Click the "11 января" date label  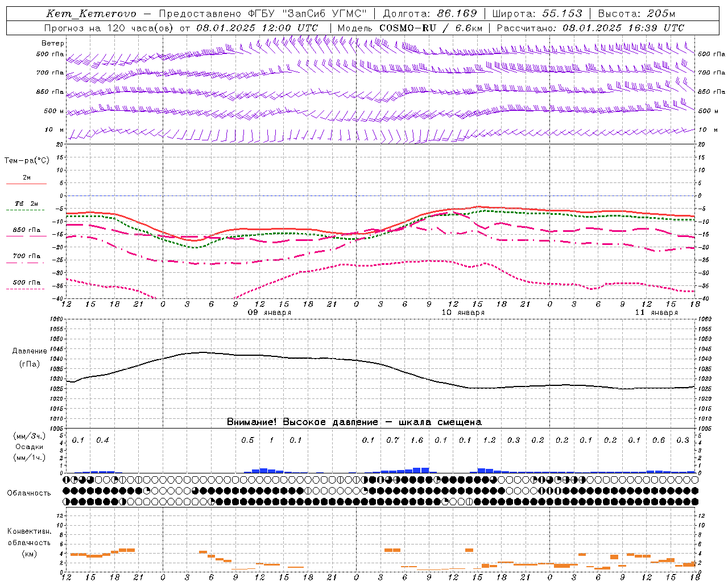(x=656, y=313)
